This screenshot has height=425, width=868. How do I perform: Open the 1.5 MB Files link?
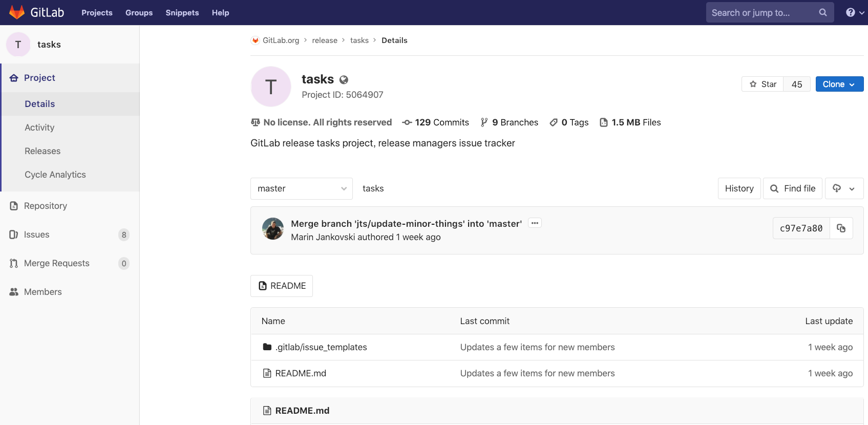(630, 122)
